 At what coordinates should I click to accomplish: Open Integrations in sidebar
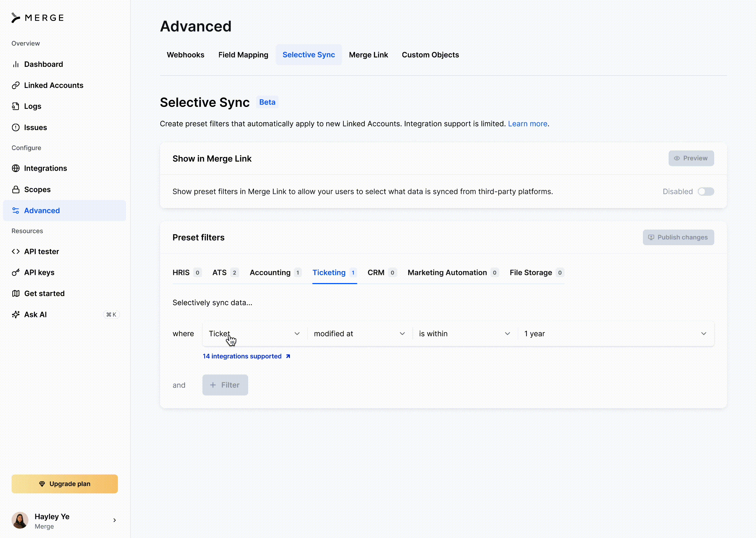point(64,168)
